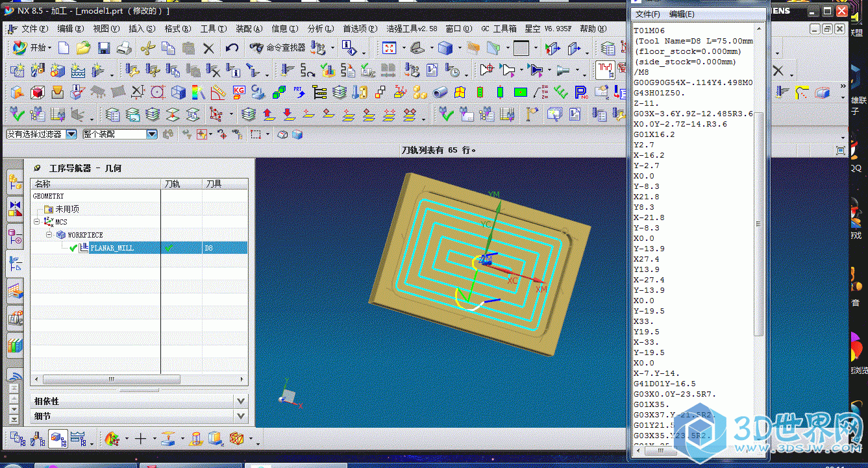Screen dimensions: 868x468
Task: Select the 未用项 tree item
Action: click(66, 209)
